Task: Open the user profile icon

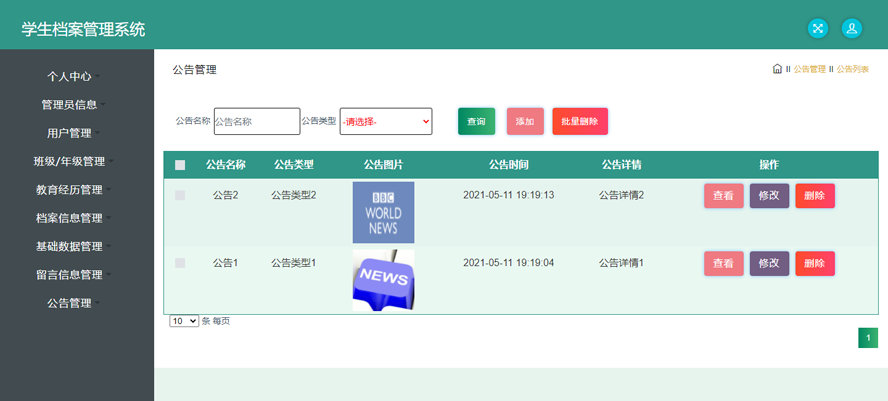Action: point(852,28)
